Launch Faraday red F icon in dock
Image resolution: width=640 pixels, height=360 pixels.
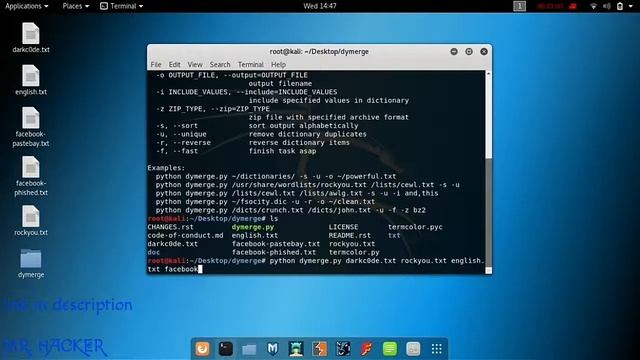[x=367, y=349]
